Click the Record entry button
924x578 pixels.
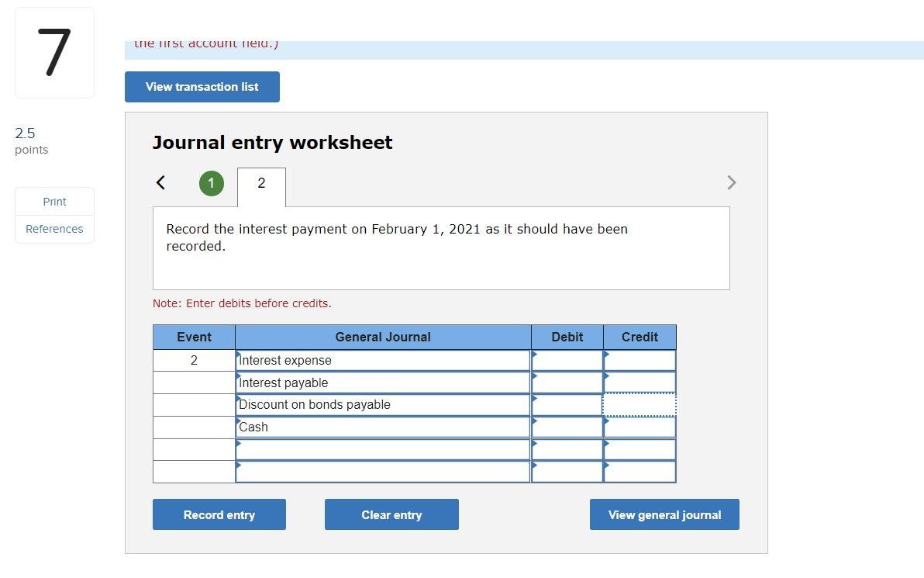click(219, 514)
